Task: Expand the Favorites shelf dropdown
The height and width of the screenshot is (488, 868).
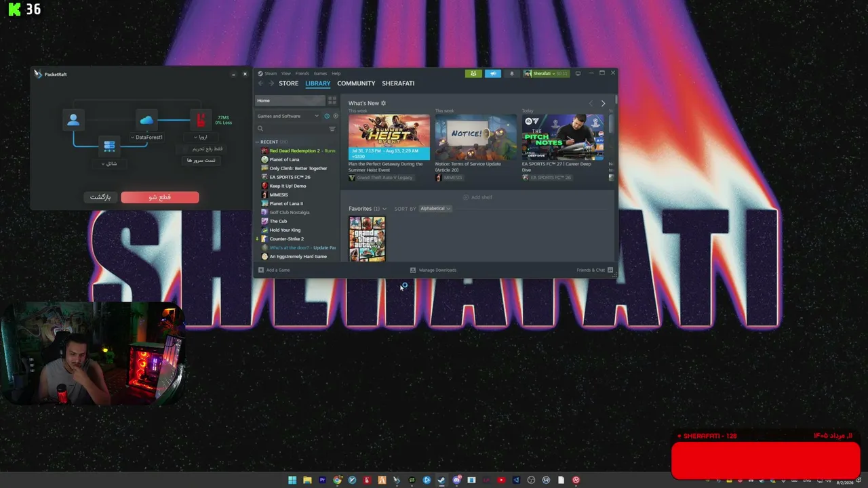Action: tap(384, 209)
